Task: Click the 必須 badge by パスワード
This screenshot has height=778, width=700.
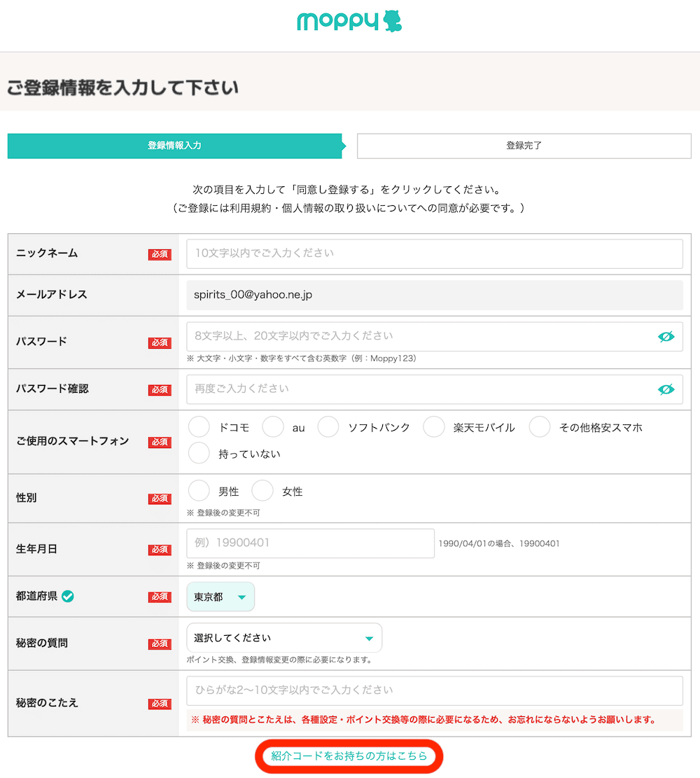Action: [159, 342]
